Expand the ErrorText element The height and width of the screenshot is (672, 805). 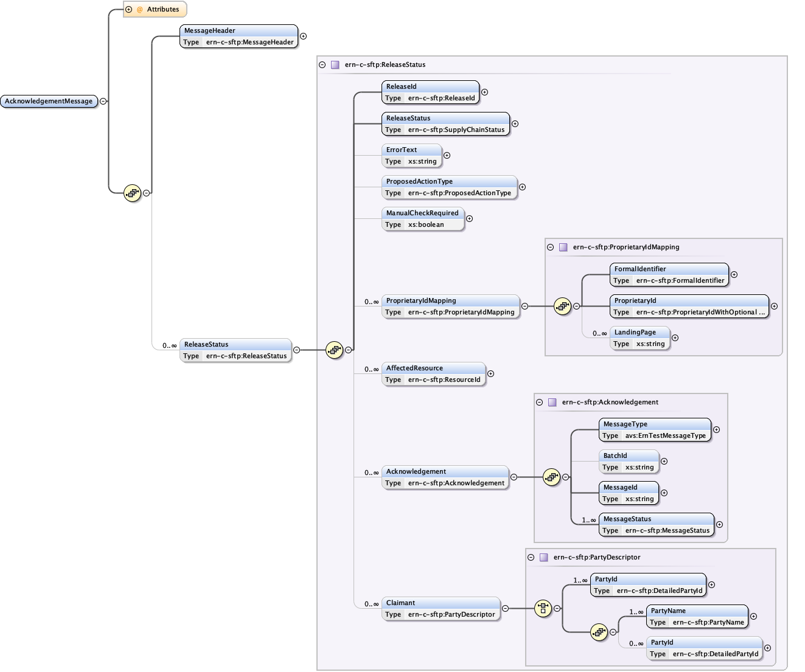click(x=447, y=156)
